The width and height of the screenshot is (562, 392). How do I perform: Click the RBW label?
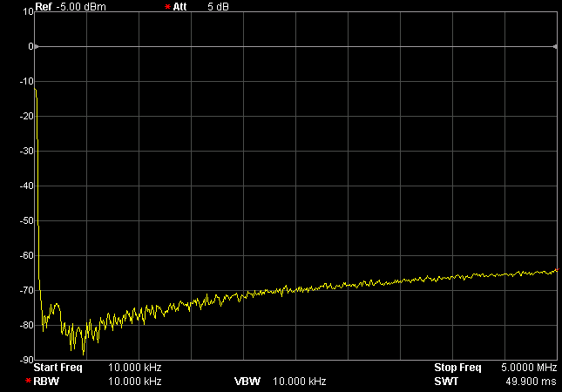tap(46, 381)
